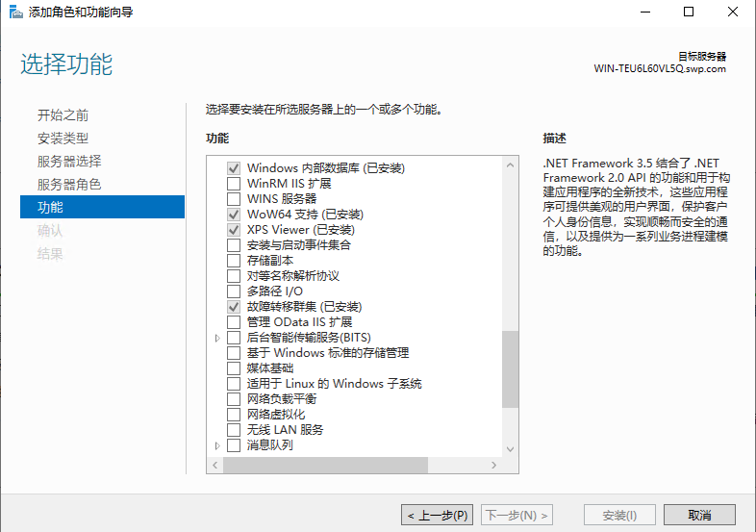
Task: Tick the 消息队列 checkbox
Action: pos(234,445)
